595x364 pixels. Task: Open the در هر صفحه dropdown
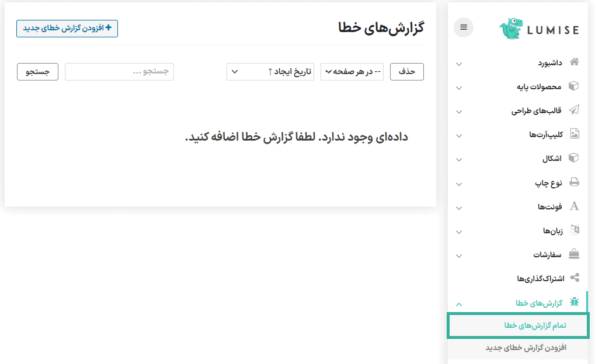(352, 71)
